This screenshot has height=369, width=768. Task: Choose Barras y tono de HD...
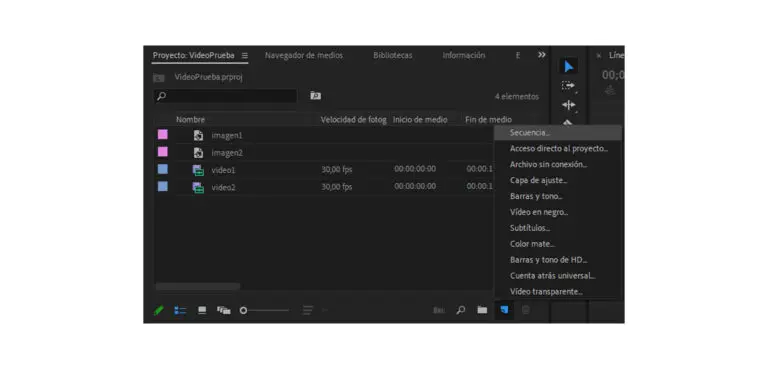558,260
